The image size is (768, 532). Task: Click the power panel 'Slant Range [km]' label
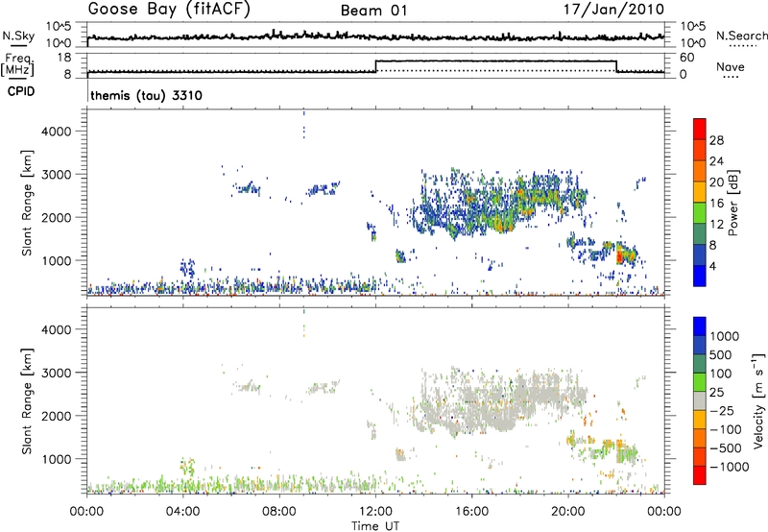point(27,203)
